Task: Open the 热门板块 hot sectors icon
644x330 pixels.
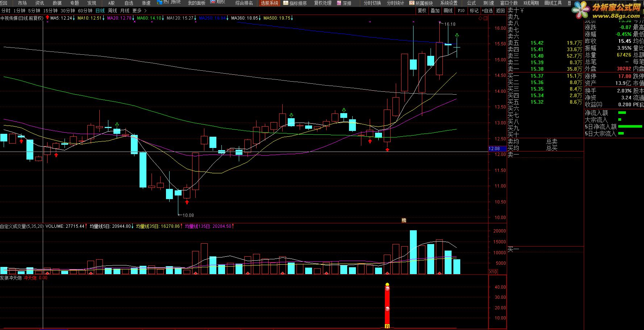Action: pyautogui.click(x=160, y=2)
